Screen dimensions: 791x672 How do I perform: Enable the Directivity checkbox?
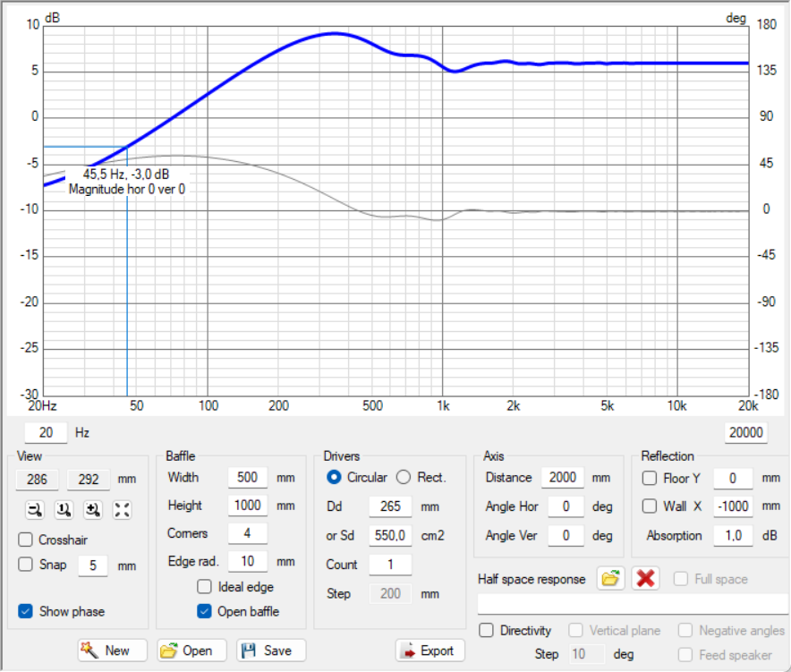tap(486, 630)
